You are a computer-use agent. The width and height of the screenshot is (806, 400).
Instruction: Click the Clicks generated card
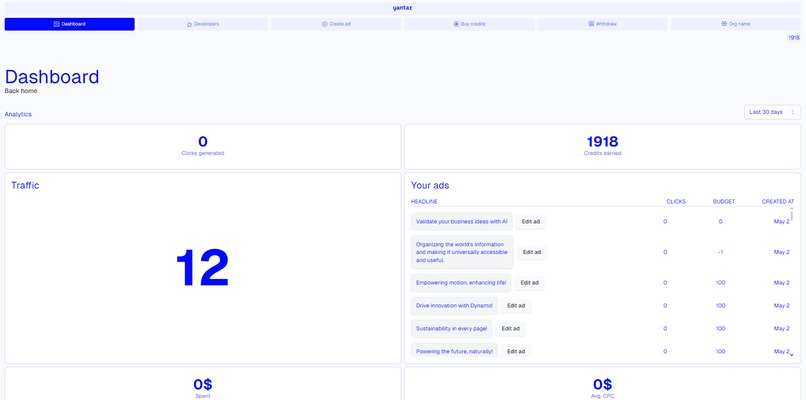tap(203, 147)
